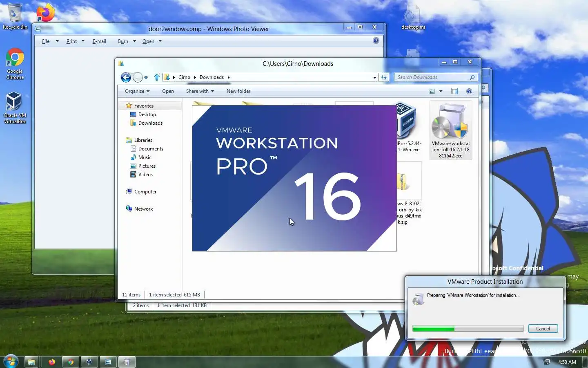The width and height of the screenshot is (588, 368).
Task: Click Downloads in the address breadcrumb
Action: (x=212, y=77)
